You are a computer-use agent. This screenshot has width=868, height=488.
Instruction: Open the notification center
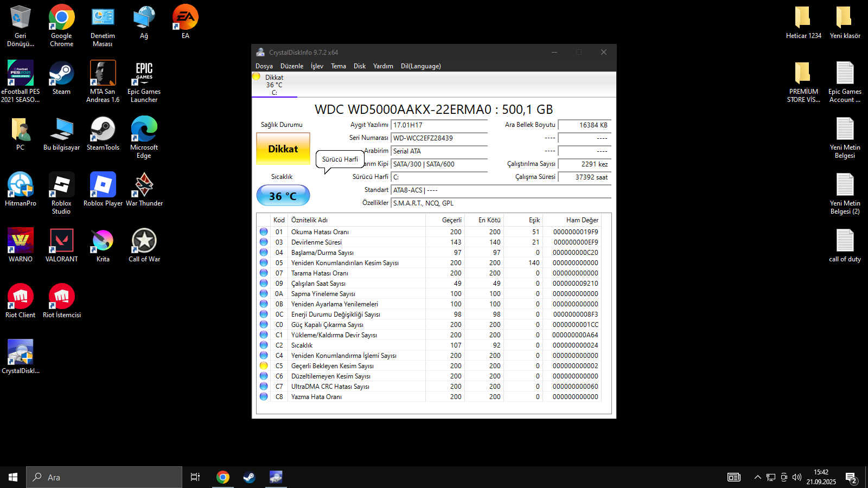851,478
